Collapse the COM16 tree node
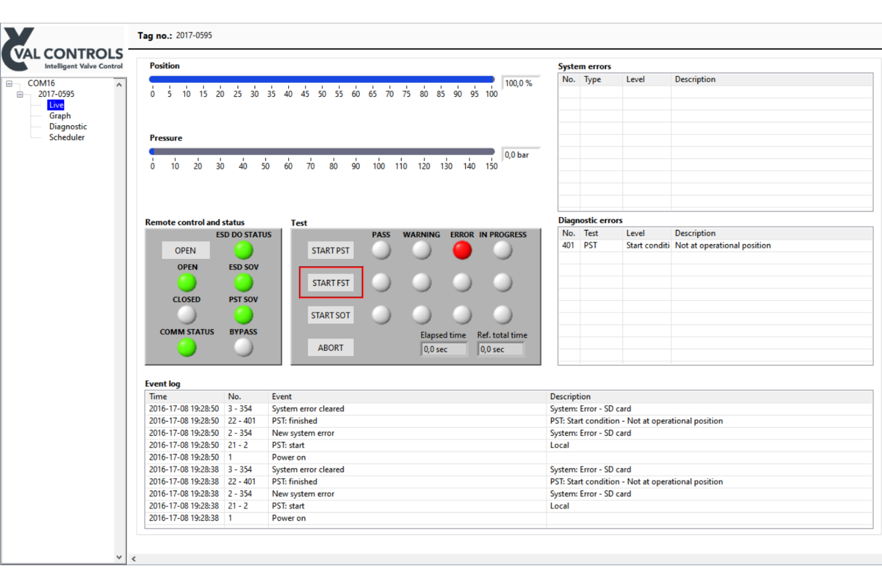 9,83
